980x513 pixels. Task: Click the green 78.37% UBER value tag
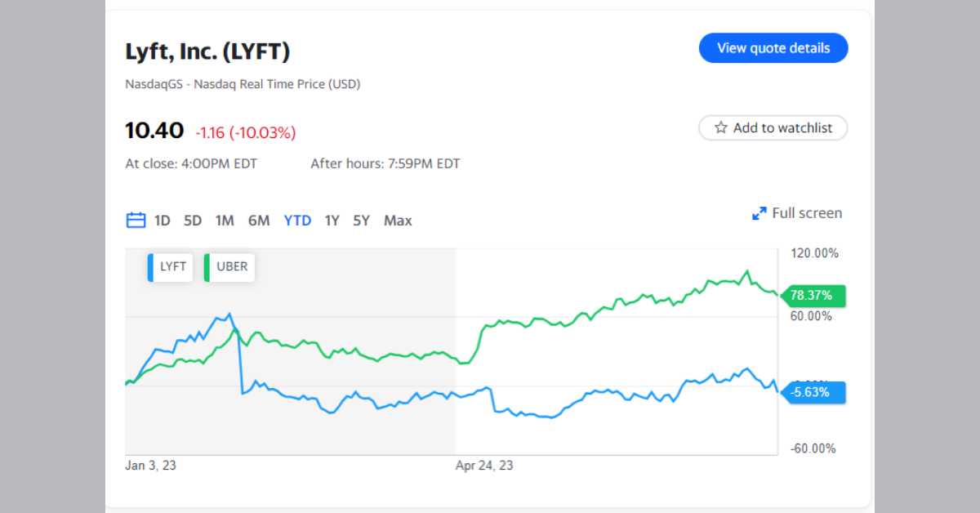(813, 296)
